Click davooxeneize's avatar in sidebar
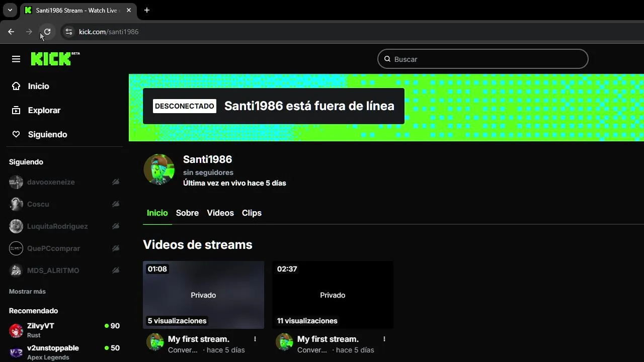 point(16,182)
